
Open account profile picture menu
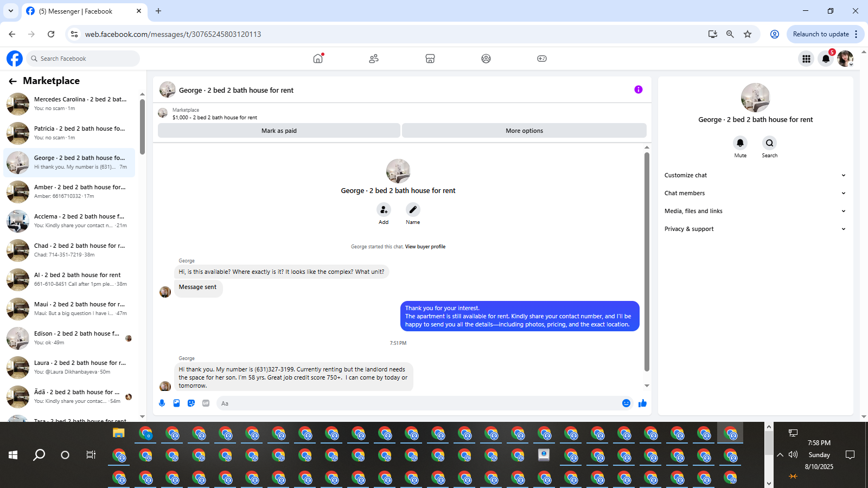tap(845, 59)
